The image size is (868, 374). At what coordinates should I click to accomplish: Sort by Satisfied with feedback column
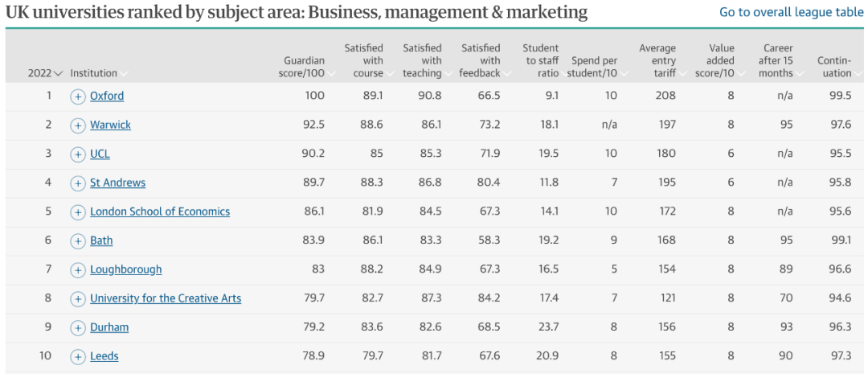click(481, 60)
